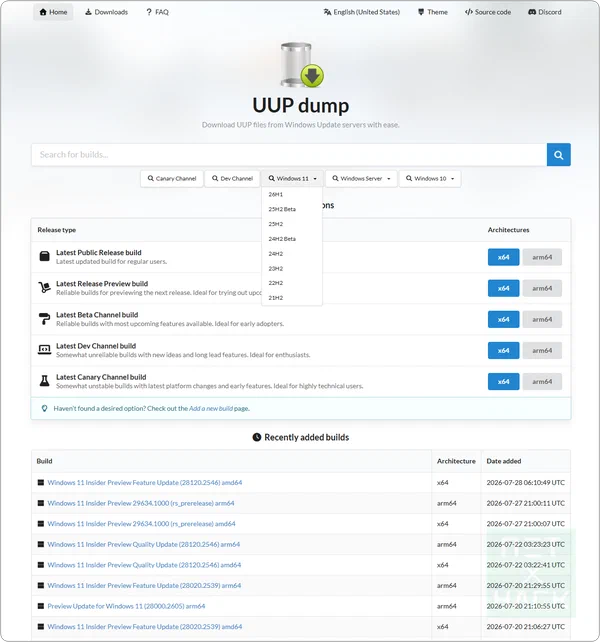
Task: Open Insider Preview 29634.1000 arm64 build
Action: point(141,503)
